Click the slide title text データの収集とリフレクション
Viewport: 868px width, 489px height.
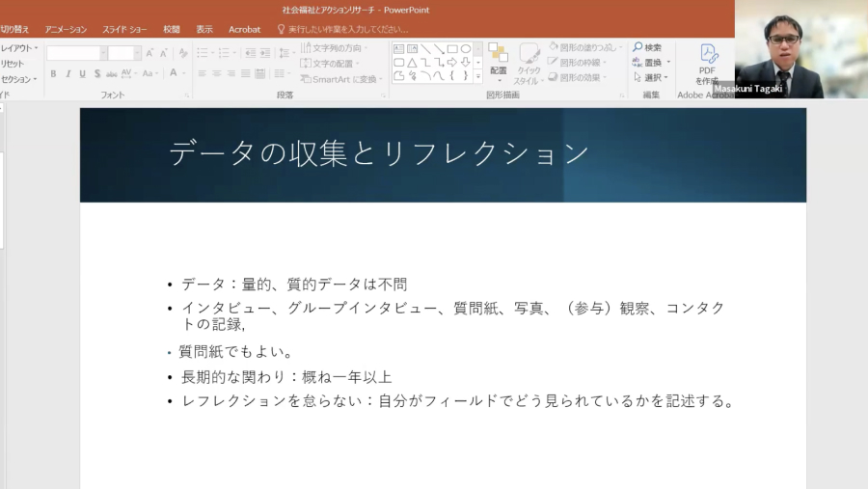pyautogui.click(x=378, y=153)
